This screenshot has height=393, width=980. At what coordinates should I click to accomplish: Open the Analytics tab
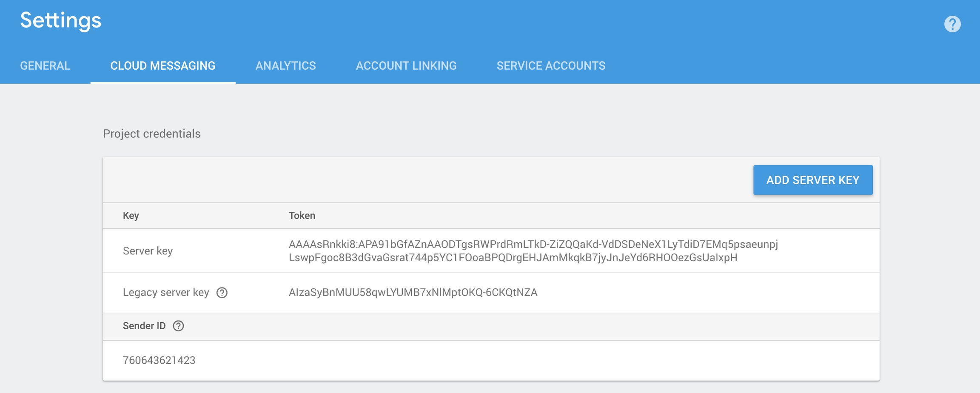pyautogui.click(x=286, y=65)
